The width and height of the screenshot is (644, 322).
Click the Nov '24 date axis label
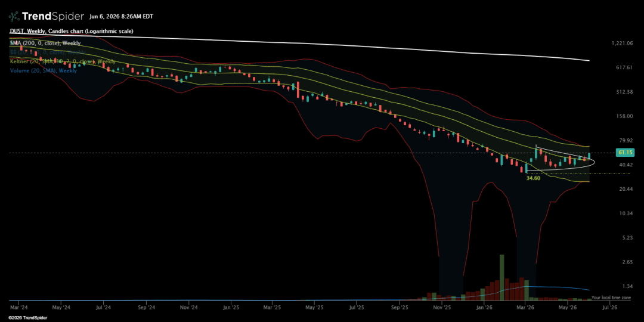coord(190,307)
